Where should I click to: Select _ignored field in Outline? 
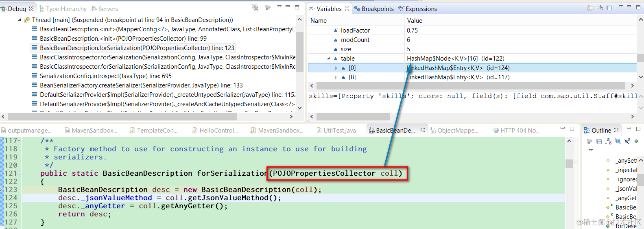(x=622, y=179)
